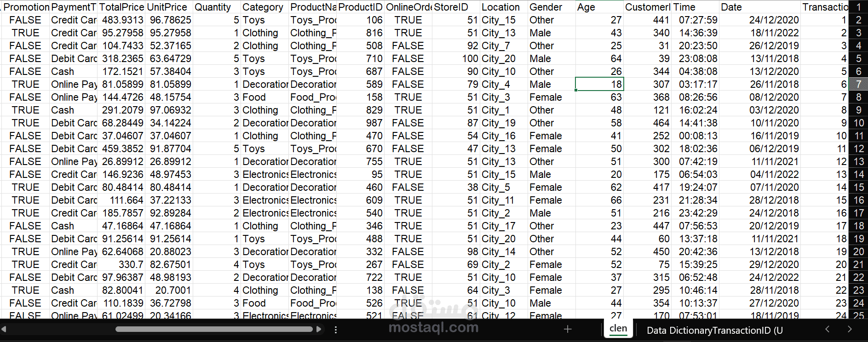
Task: Click store ID cell 100
Action: click(x=456, y=59)
